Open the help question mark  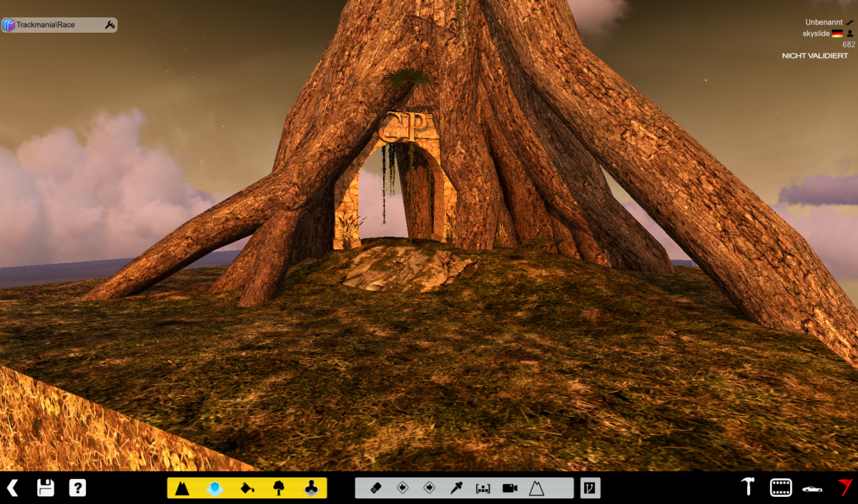(x=77, y=488)
